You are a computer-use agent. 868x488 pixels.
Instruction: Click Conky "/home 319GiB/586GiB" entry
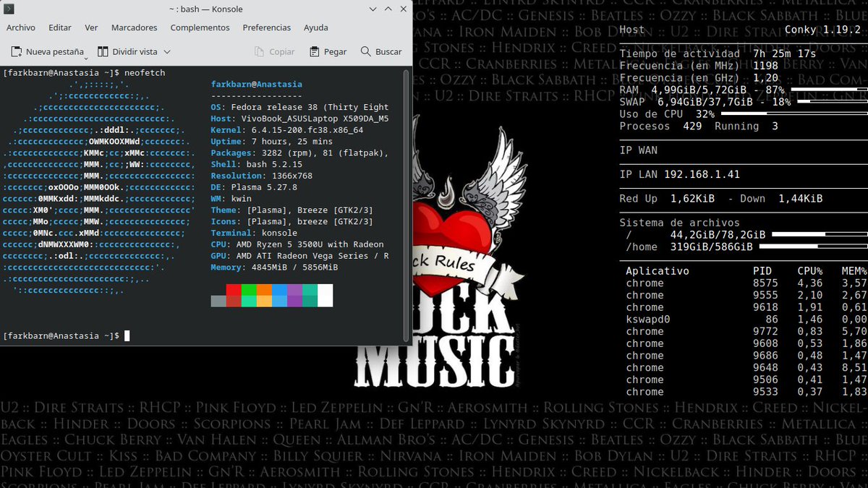tap(689, 247)
